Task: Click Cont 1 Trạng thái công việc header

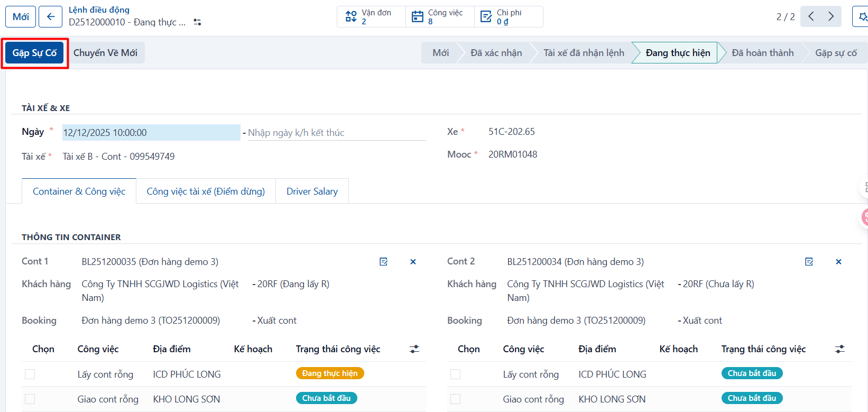Action: pyautogui.click(x=338, y=349)
